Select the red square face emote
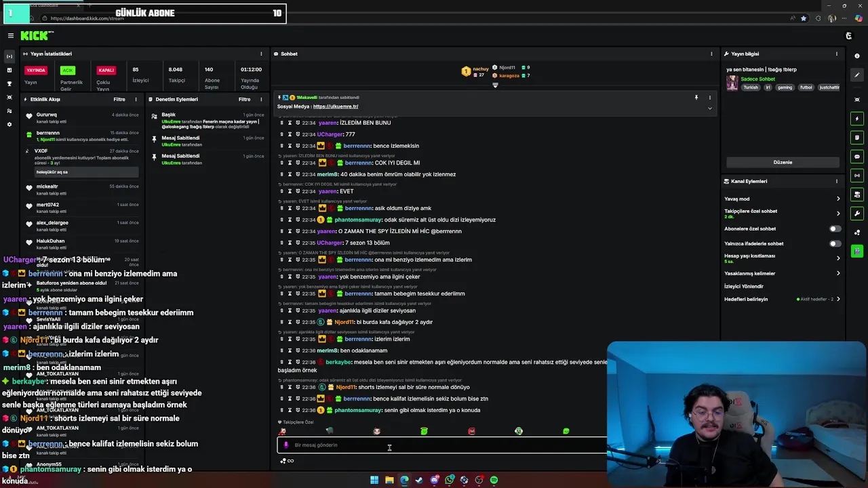 tap(471, 431)
